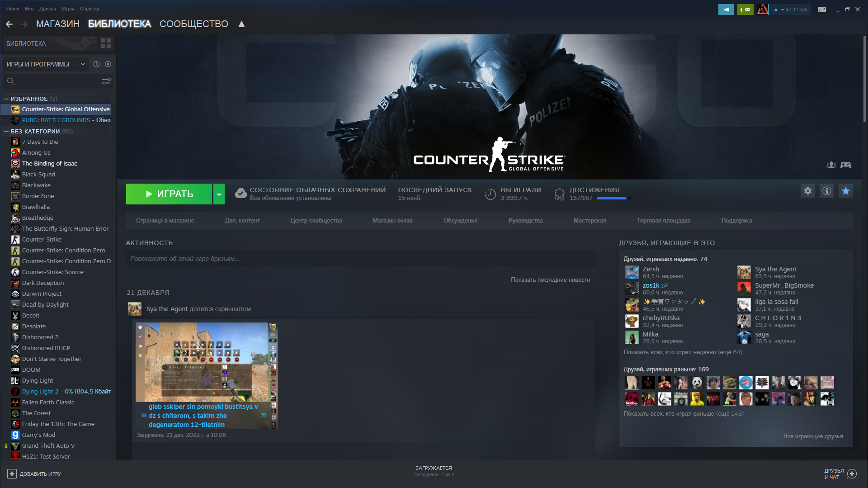Click friend SuperMr_BigSmoke
The image size is (868, 488).
[x=784, y=285]
